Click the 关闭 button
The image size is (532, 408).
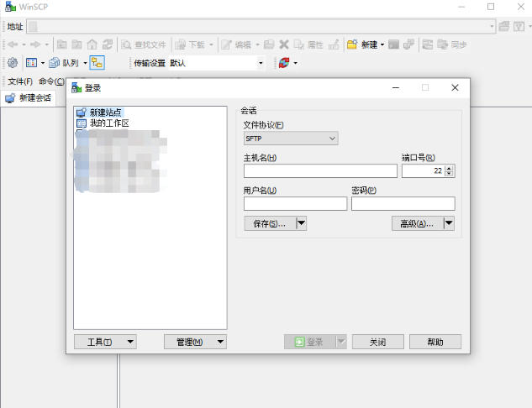pyautogui.click(x=378, y=342)
